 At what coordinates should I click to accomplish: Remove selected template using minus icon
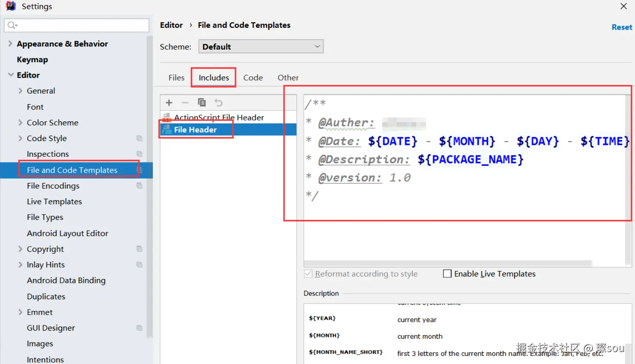(185, 102)
